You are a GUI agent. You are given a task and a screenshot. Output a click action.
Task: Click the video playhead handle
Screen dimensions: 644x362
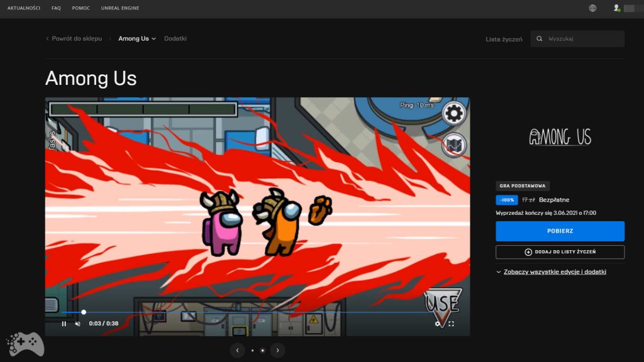click(x=84, y=312)
